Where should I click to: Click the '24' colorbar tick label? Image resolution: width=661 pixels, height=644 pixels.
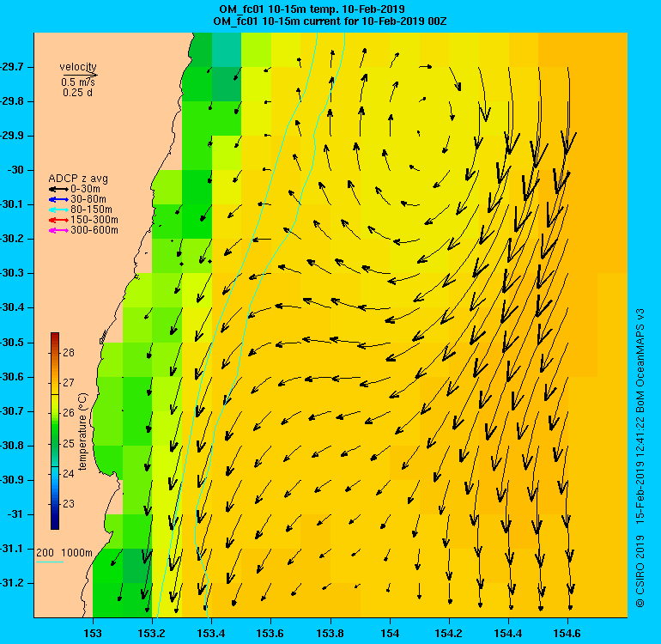pyautogui.click(x=69, y=474)
